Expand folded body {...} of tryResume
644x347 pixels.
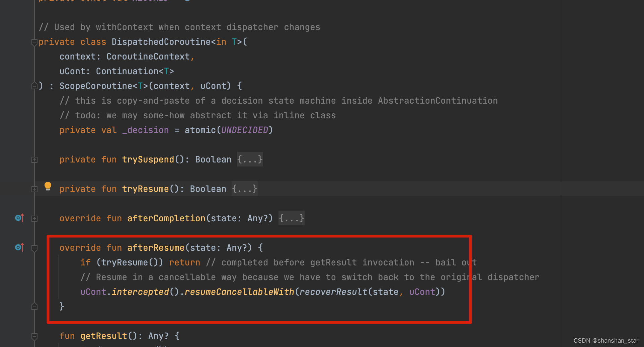tap(245, 189)
